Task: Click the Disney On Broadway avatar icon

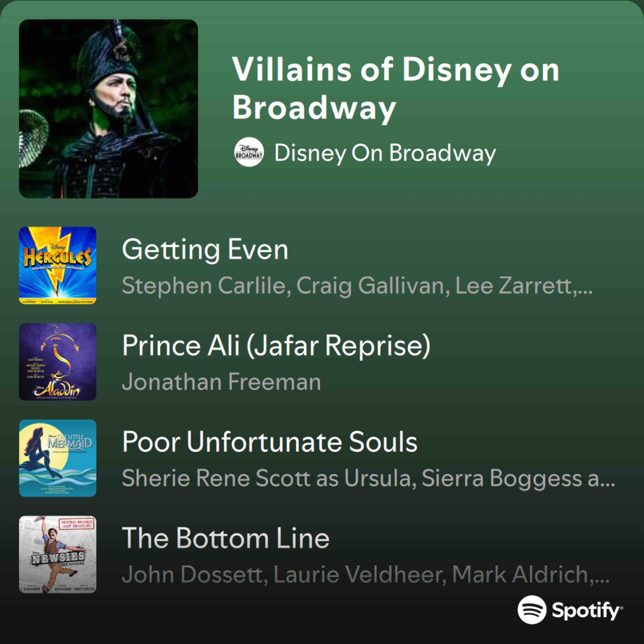Action: coord(249,152)
